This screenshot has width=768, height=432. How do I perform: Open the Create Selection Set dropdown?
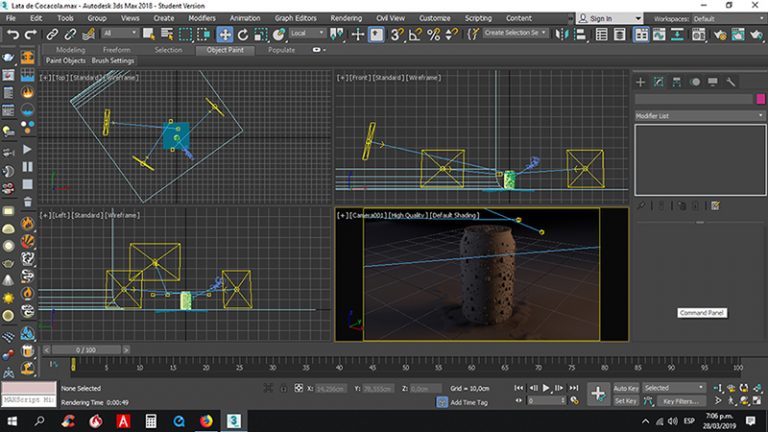pyautogui.click(x=515, y=33)
